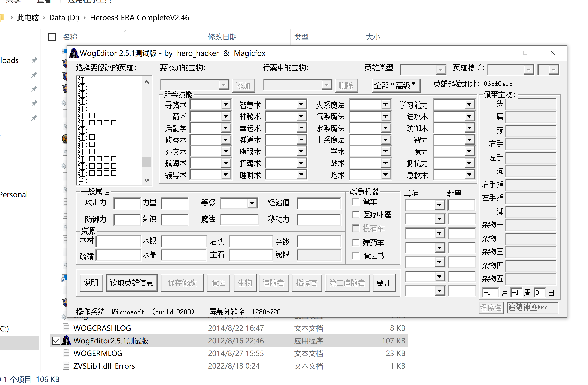
Task: Click the ZVSLib1.dll_Errors document icon
Action: (66, 365)
